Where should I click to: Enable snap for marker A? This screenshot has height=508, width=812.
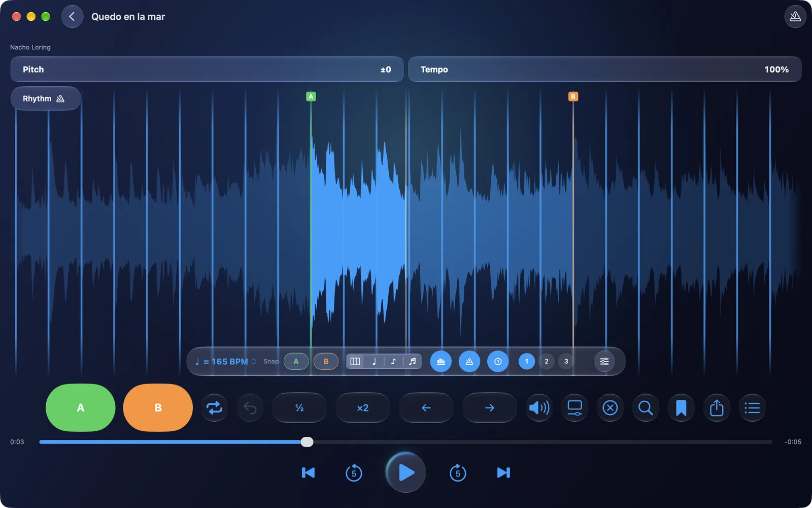point(296,361)
